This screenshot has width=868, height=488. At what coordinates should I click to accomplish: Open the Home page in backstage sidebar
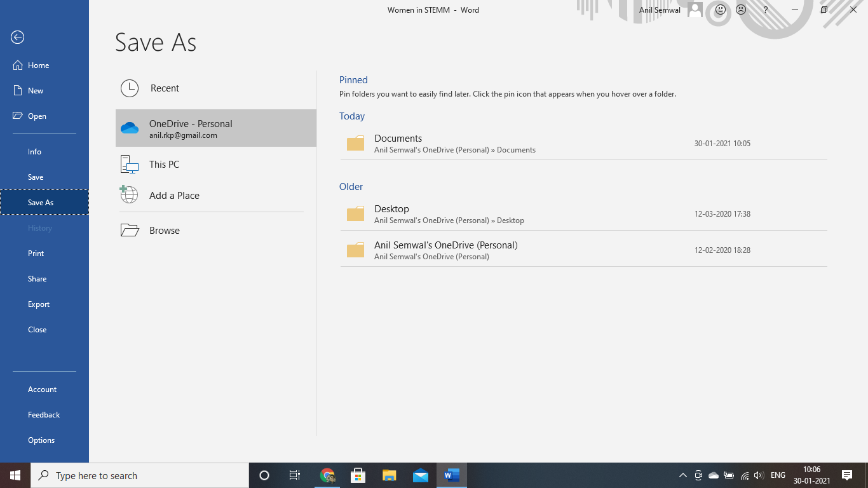click(x=44, y=65)
